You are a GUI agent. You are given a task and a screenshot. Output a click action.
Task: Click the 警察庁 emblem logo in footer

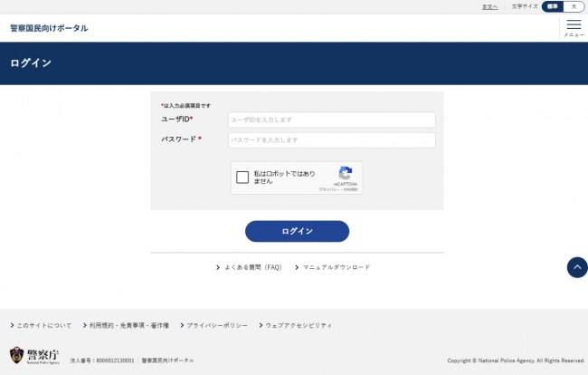point(17,355)
